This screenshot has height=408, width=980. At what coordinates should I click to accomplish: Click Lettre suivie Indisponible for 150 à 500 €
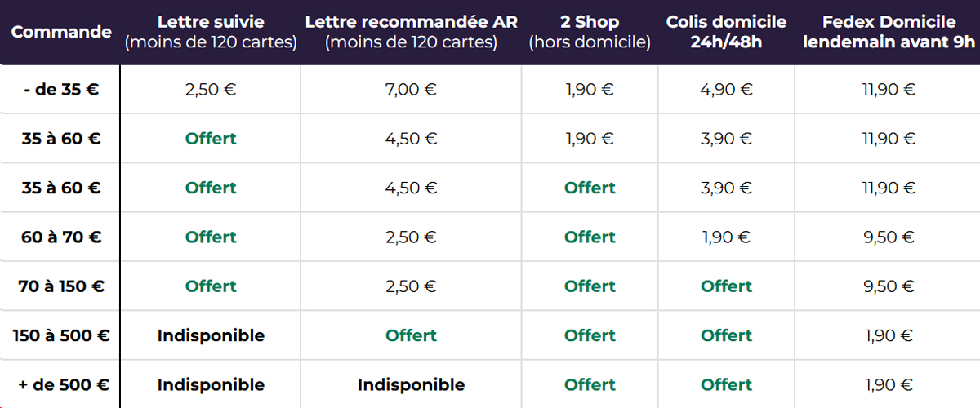[211, 335]
